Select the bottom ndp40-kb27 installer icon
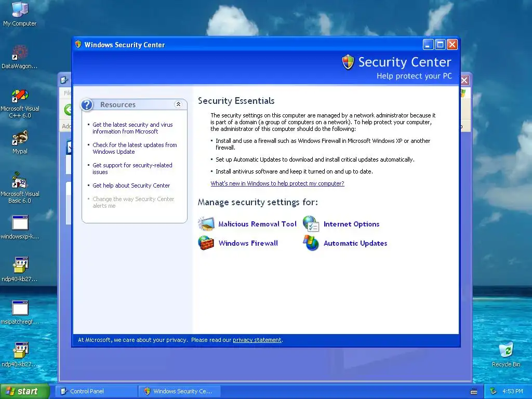This screenshot has height=399, width=532. (20, 355)
